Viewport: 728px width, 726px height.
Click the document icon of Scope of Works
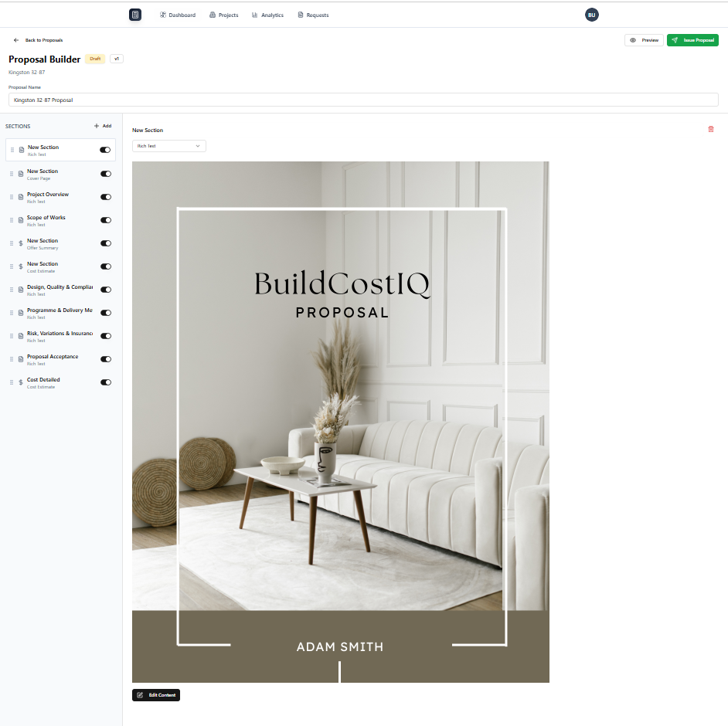pyautogui.click(x=21, y=220)
